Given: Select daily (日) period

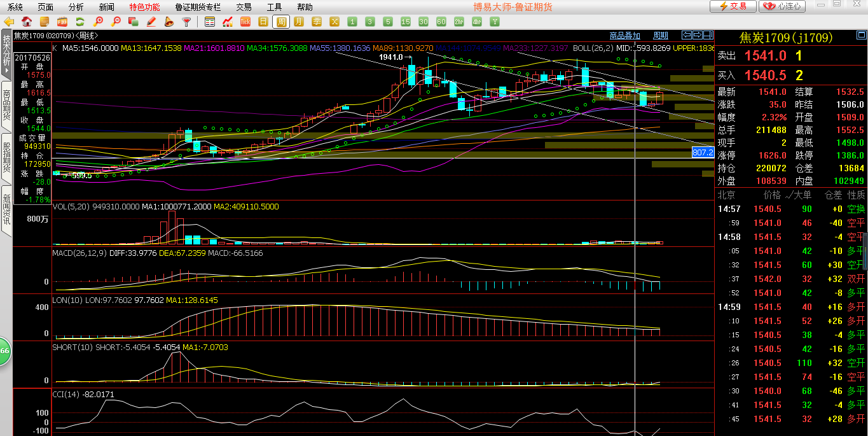Looking at the screenshot, I should tap(263, 22).
